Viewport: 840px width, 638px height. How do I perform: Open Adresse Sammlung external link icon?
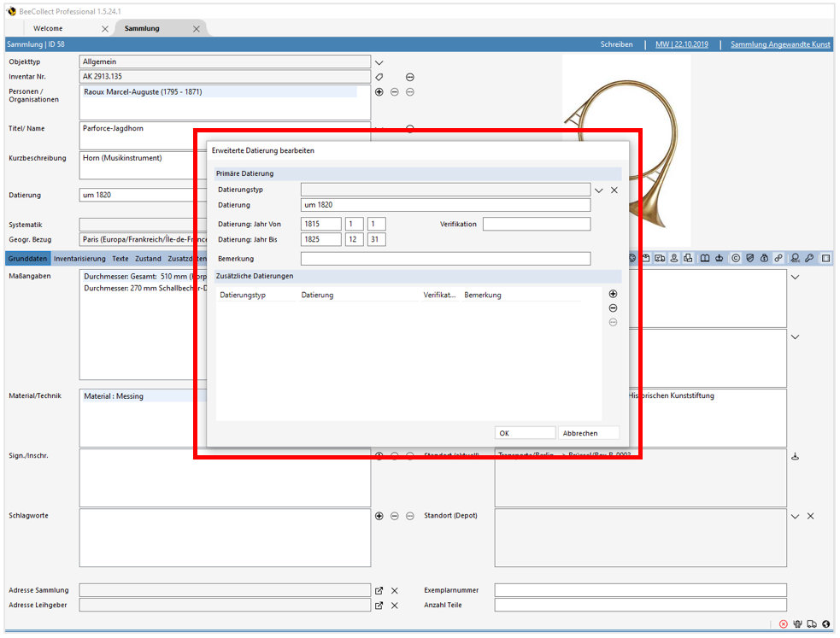(379, 591)
